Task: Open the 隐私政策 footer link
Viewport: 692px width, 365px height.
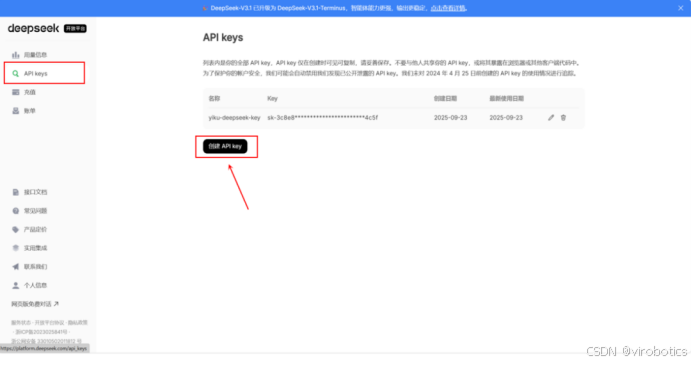Action: point(78,323)
